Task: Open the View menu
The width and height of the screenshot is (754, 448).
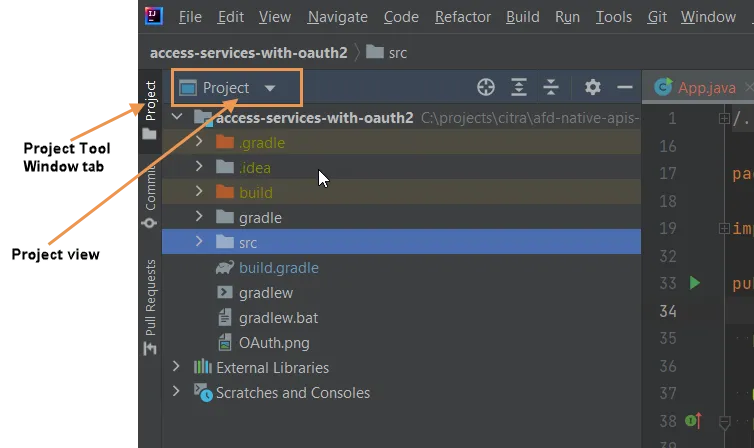Action: (275, 17)
